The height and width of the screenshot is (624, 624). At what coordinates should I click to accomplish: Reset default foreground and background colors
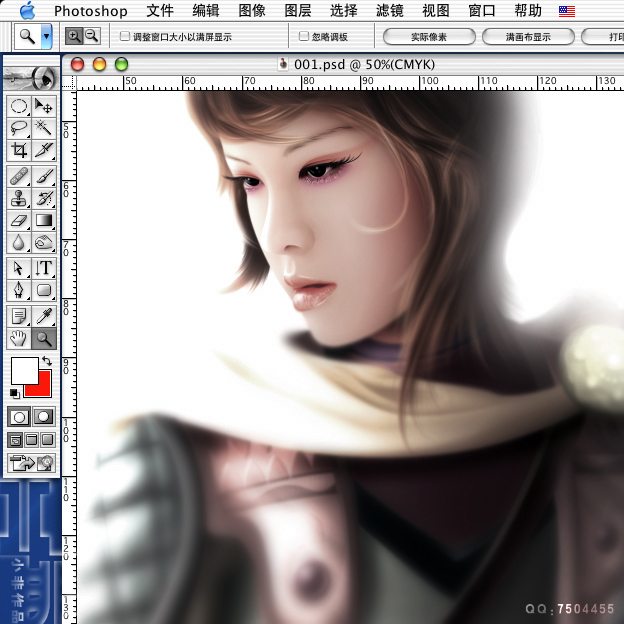click(x=15, y=393)
